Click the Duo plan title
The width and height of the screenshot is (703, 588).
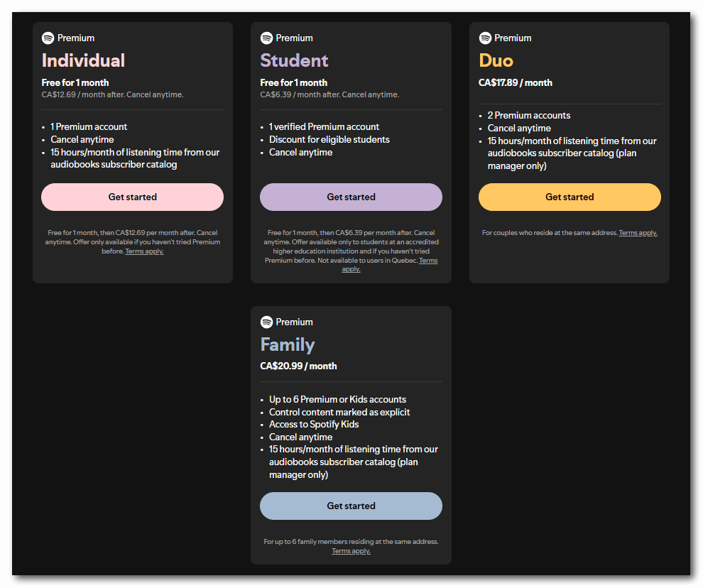[496, 60]
